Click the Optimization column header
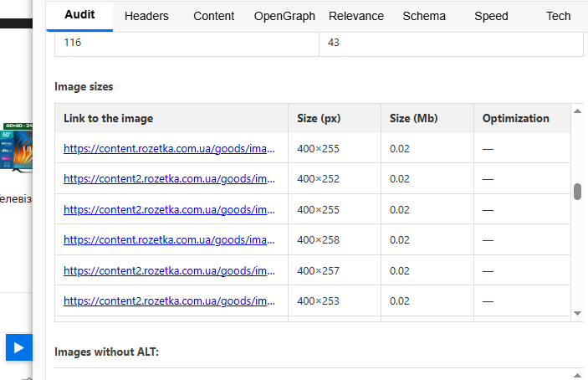This screenshot has height=380, width=588. pyautogui.click(x=515, y=118)
